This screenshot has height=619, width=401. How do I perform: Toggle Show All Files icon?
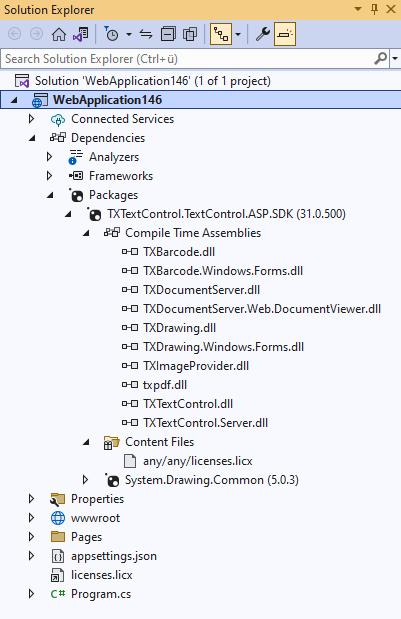pos(190,34)
